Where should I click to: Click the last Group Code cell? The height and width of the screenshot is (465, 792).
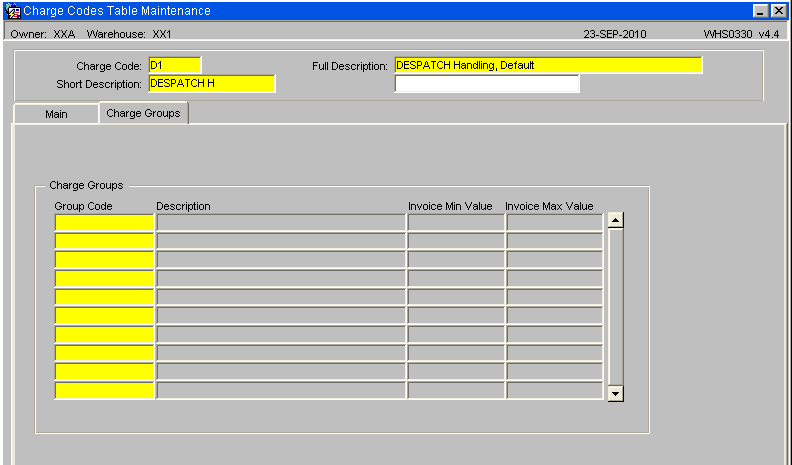coord(104,390)
